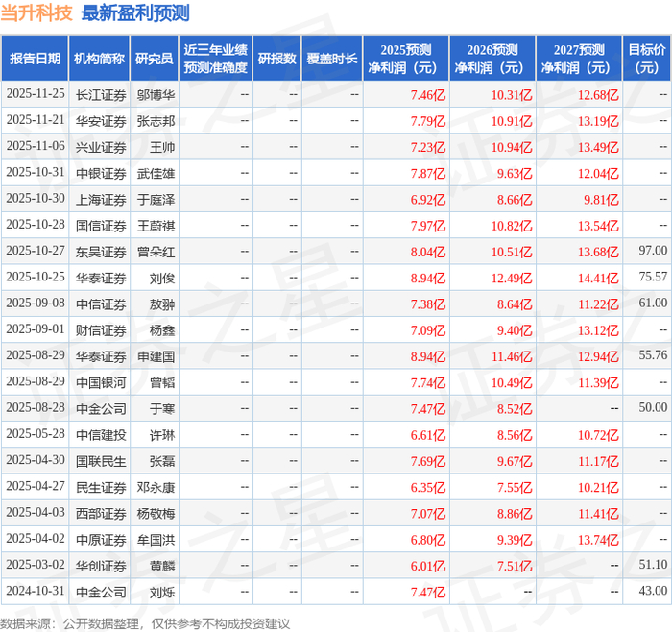Select the date 2025-08-28
Image resolution: width=672 pixels, height=632 pixels.
pyautogui.click(x=36, y=408)
